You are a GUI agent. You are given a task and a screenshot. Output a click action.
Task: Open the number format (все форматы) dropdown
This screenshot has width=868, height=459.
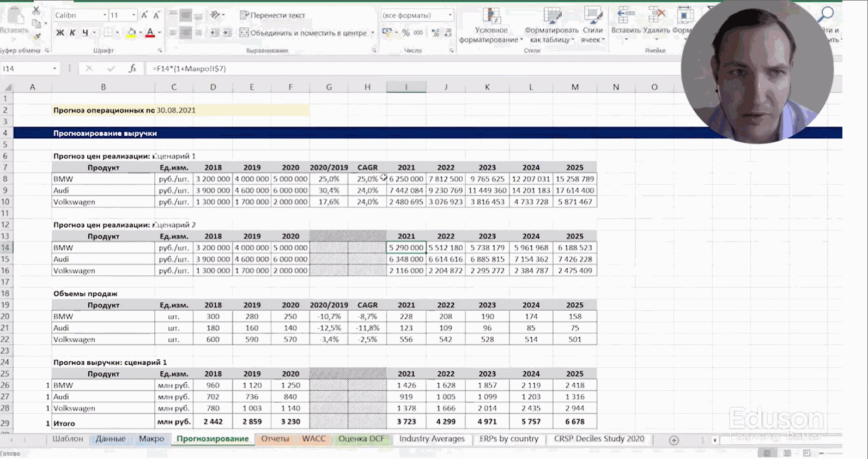(x=450, y=15)
